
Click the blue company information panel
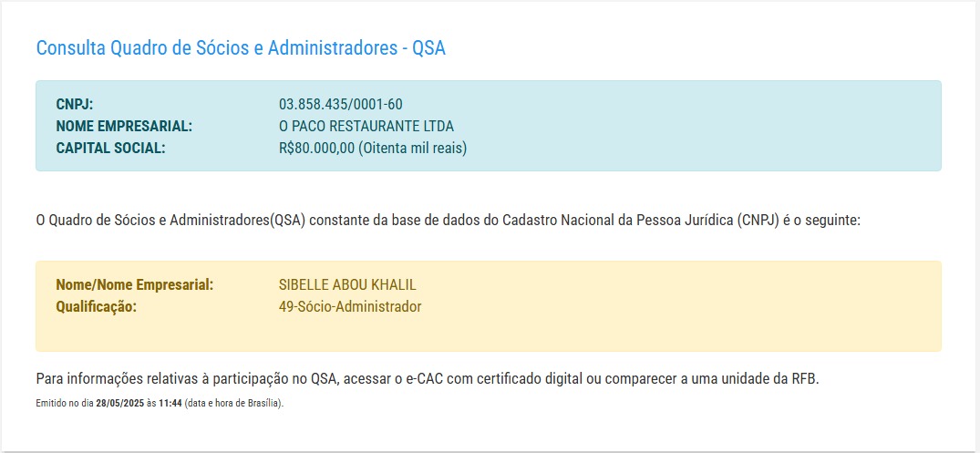(488, 126)
